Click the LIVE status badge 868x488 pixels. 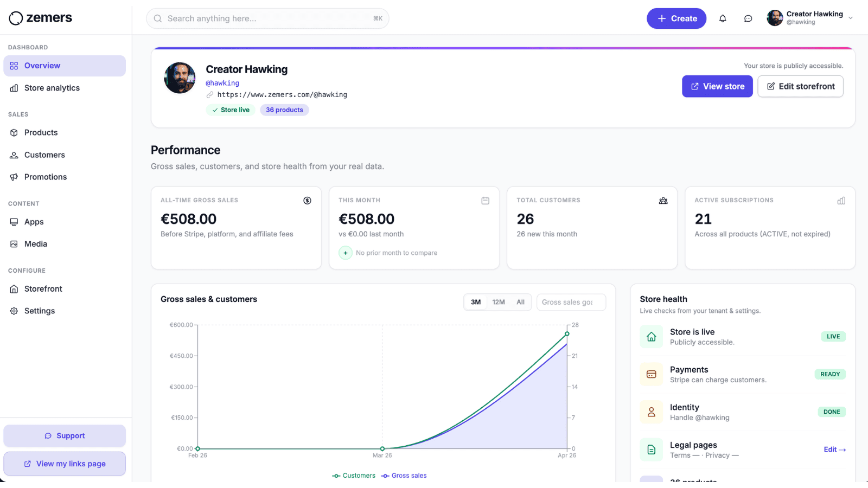tap(833, 337)
